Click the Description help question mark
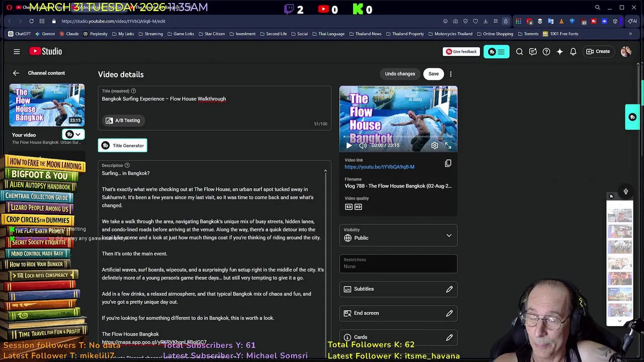 pos(127,165)
